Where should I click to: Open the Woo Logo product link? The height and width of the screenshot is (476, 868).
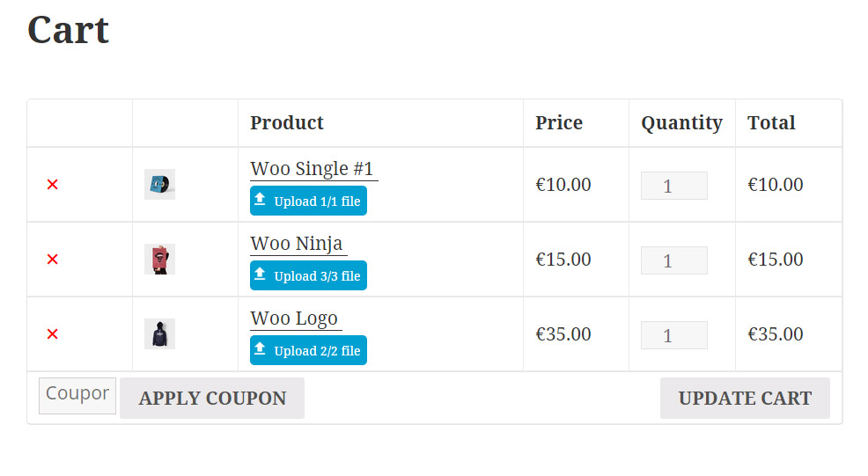pos(294,319)
